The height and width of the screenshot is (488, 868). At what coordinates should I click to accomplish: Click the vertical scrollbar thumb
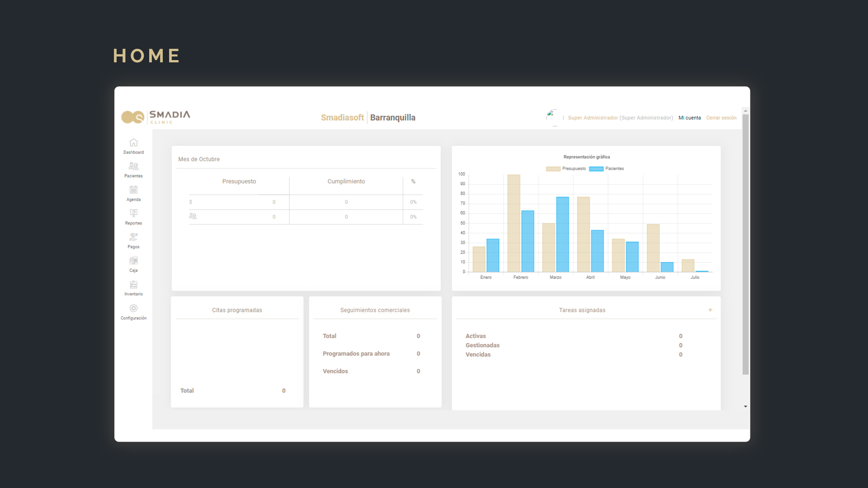[745, 244]
